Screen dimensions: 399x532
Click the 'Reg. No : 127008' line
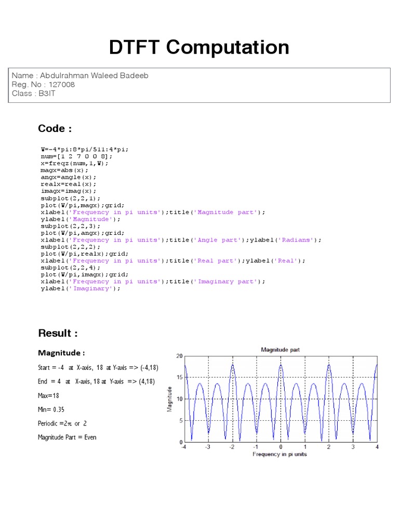pyautogui.click(x=43, y=85)
